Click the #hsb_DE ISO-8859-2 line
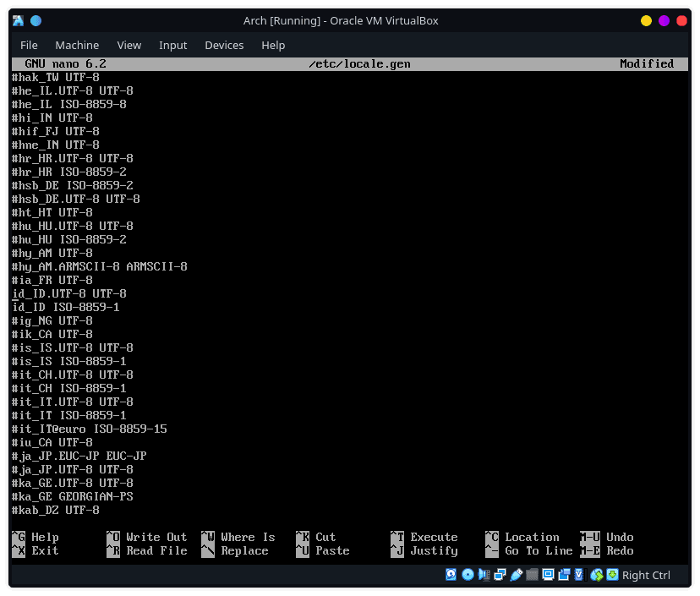 pos(73,185)
